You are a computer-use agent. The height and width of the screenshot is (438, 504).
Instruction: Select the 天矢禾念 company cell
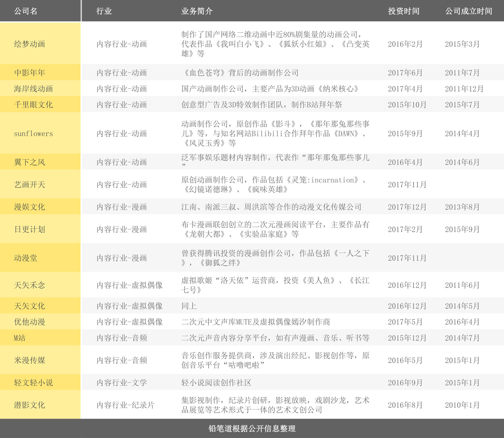(30, 285)
